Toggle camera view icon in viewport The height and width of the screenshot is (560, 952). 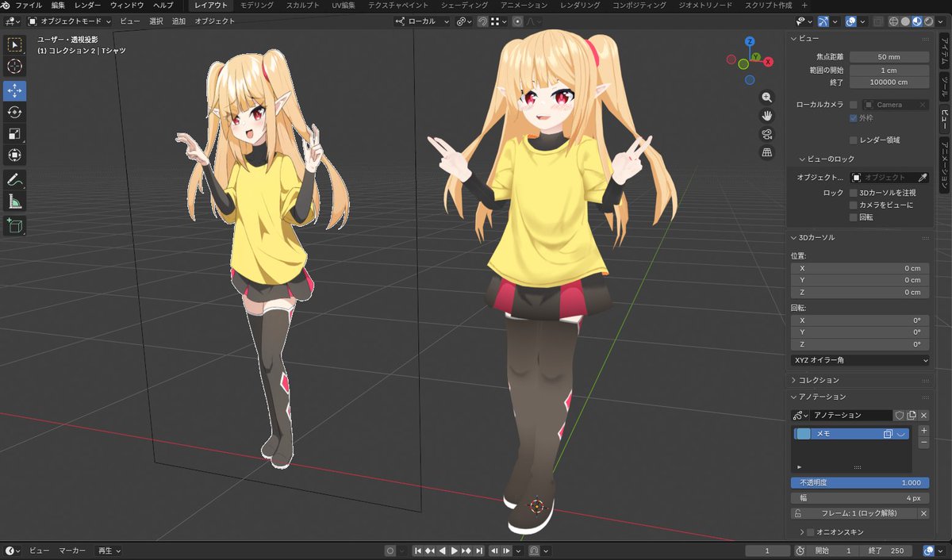click(767, 133)
